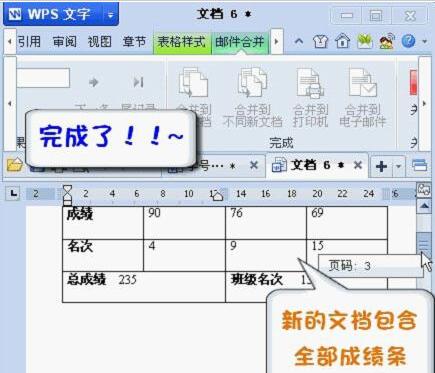Viewport: 435px width, 373px height.
Task: Click the red icon at the ribbon's right edge
Action: point(413,82)
